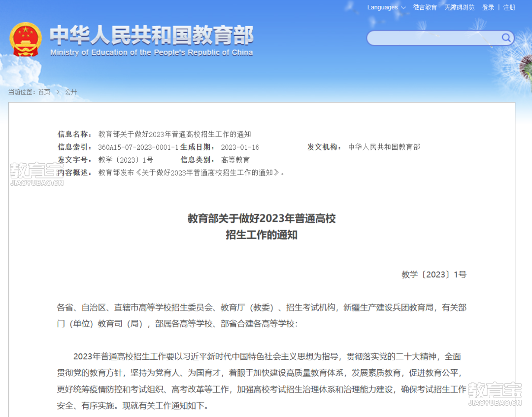Screen dimensions: 532x417
Task: Click the English Ministry of Education subtitle
Action: click(151, 53)
